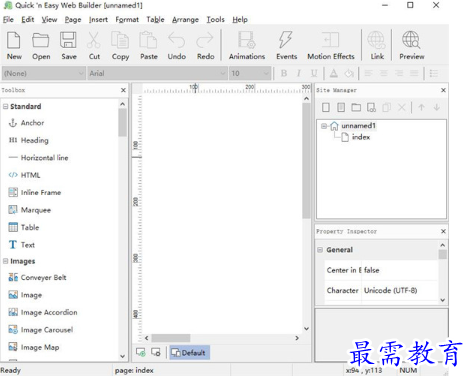Open the Arrange menu
Viewport: 471px width, 385px height.
[185, 20]
